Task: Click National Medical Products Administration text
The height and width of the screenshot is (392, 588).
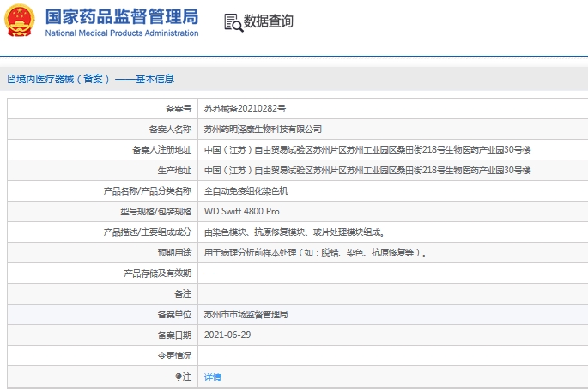Action: (122, 33)
